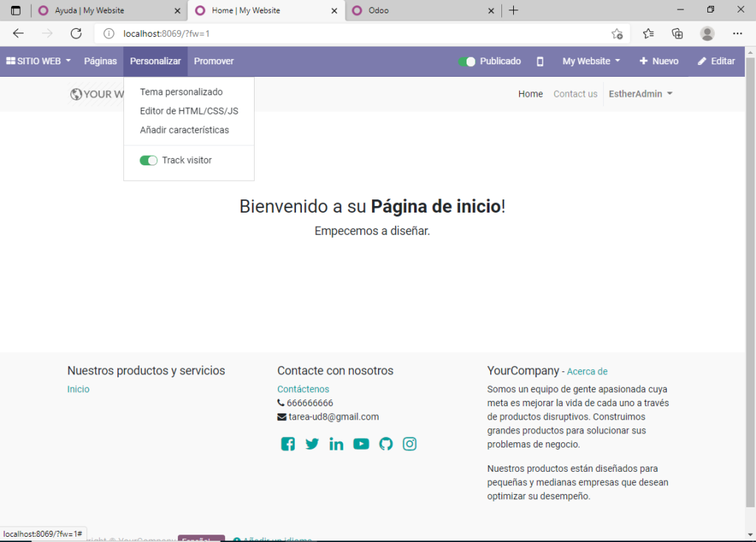Click the Facebook icon in footer

[288, 444]
